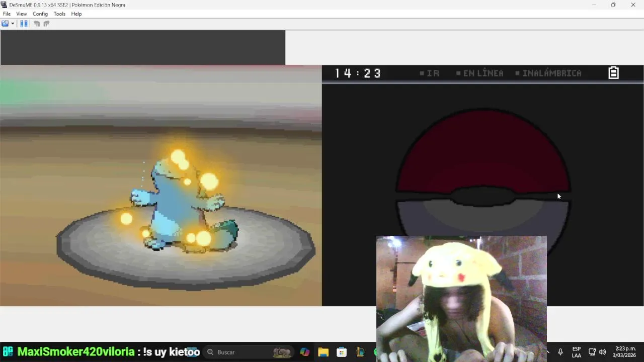644x362 pixels.
Task: Pause emulation with the toolbar pause icon
Action: (x=24, y=24)
